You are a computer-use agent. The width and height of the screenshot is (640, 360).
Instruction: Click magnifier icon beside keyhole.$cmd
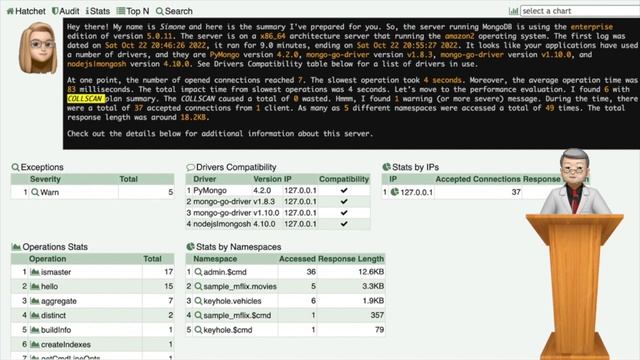click(198, 330)
